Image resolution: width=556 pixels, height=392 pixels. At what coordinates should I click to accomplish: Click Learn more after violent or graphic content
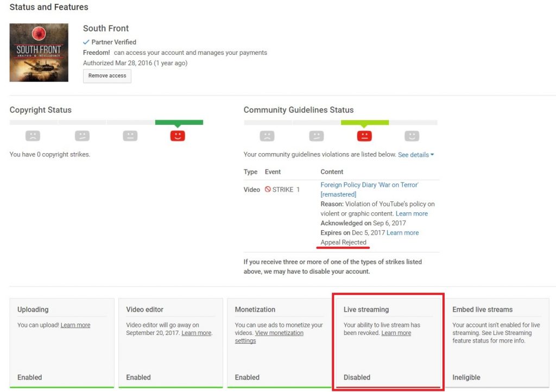pyautogui.click(x=412, y=214)
